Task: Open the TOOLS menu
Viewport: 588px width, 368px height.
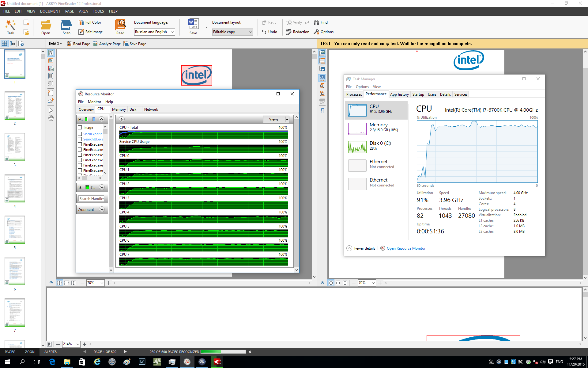Action: (x=98, y=11)
